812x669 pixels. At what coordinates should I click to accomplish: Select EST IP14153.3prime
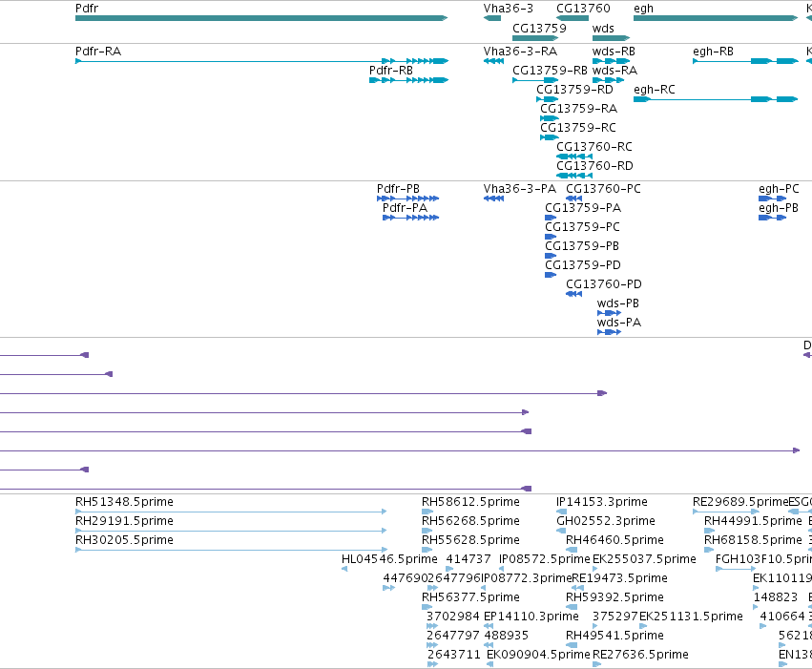click(x=602, y=502)
